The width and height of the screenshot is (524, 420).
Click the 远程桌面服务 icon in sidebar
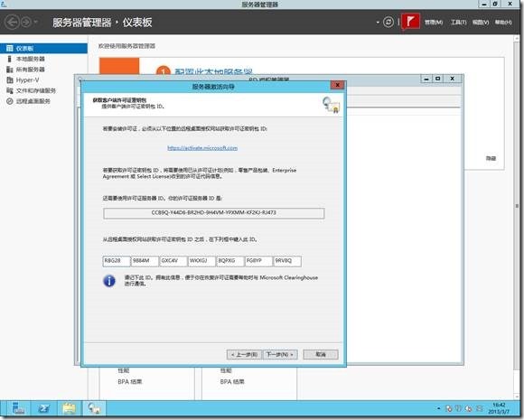(10, 101)
